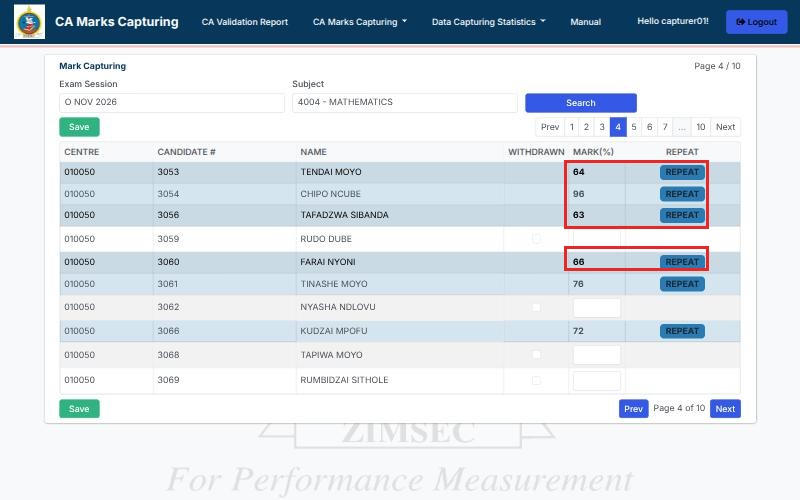The image size is (800, 500).
Task: Open the Manual page
Action: click(585, 22)
